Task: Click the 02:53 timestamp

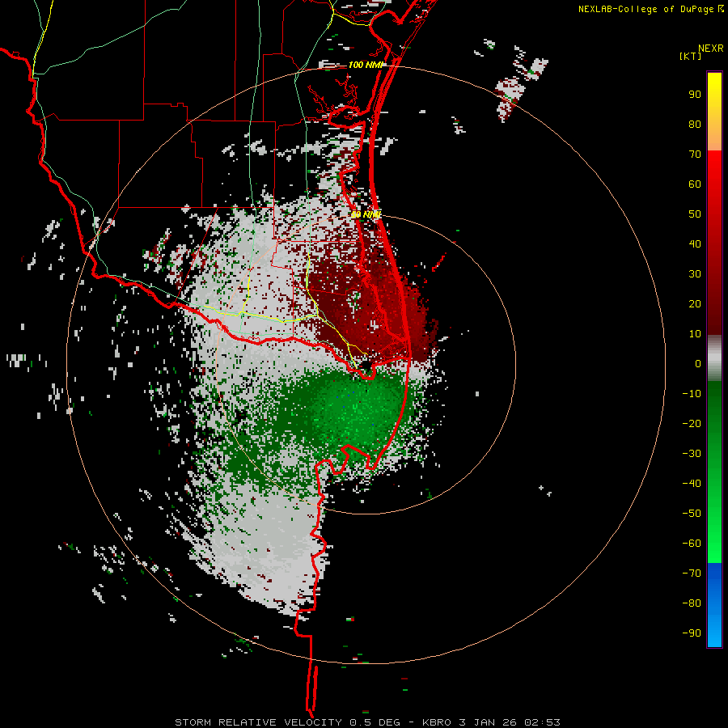Action: tap(542, 722)
